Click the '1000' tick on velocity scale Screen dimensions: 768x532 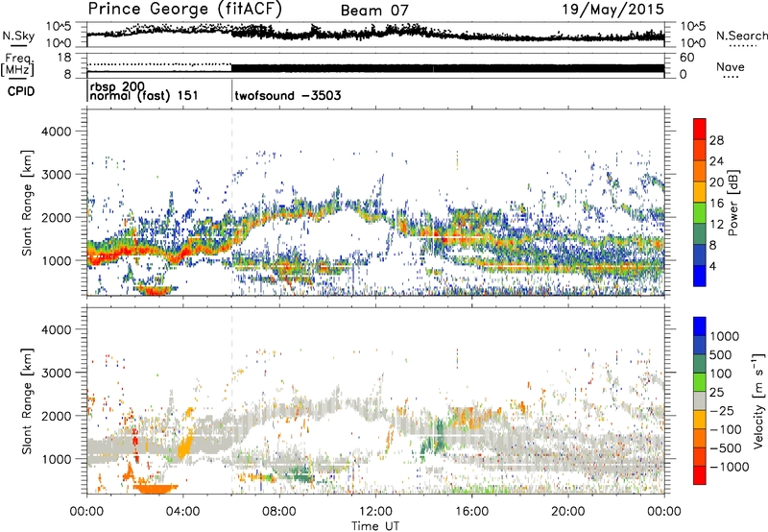[x=724, y=336]
